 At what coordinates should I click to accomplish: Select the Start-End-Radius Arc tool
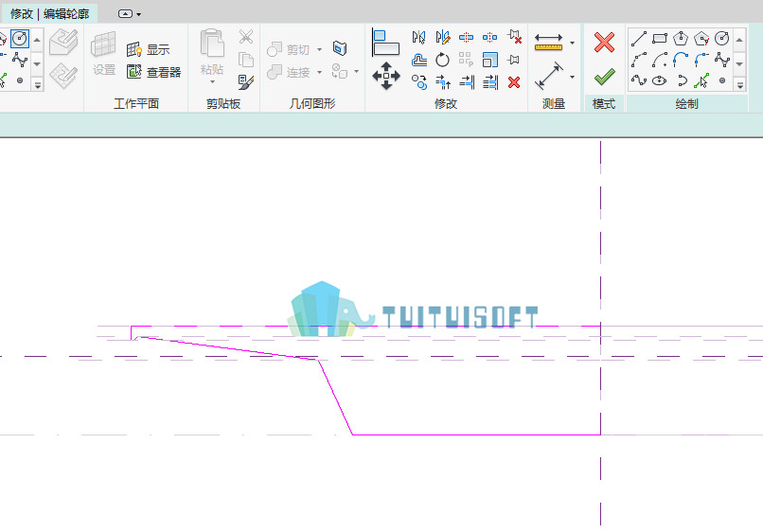pos(638,60)
